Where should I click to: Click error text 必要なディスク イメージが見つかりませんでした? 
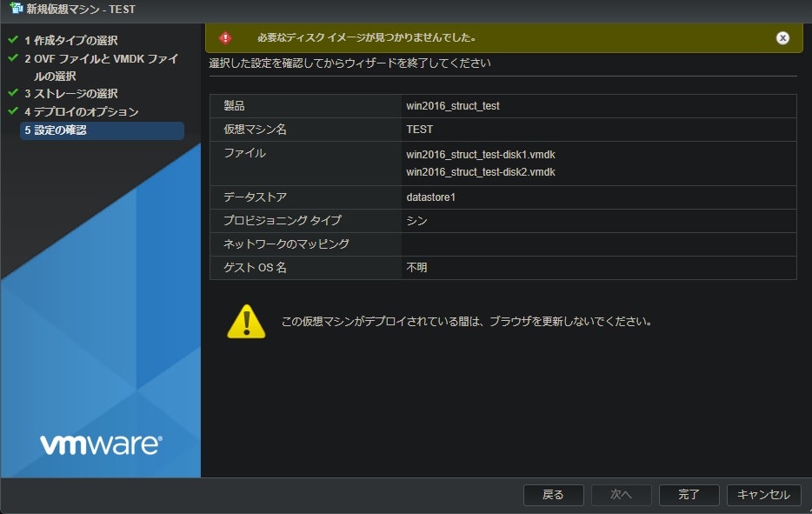point(367,37)
